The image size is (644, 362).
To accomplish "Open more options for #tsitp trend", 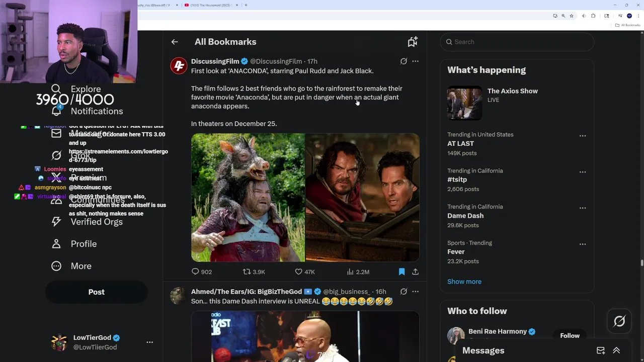I will [582, 172].
